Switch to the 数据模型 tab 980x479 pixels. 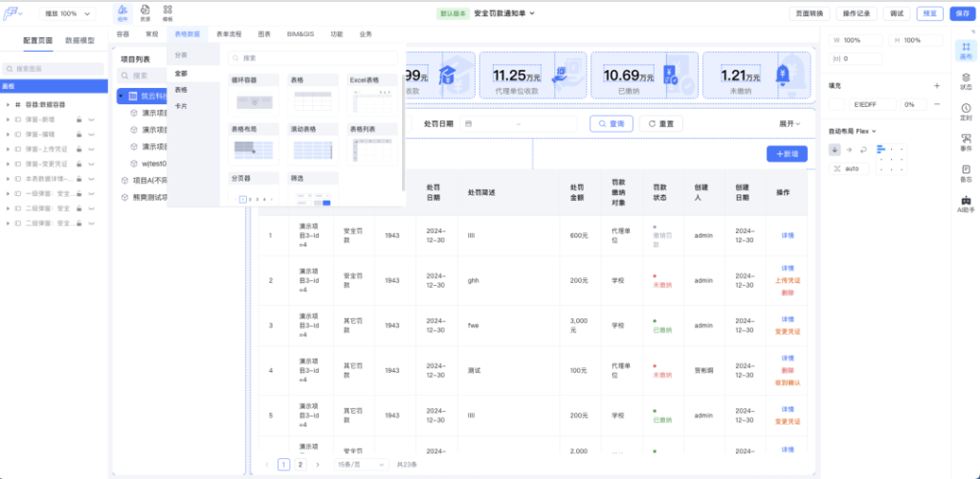(x=79, y=42)
